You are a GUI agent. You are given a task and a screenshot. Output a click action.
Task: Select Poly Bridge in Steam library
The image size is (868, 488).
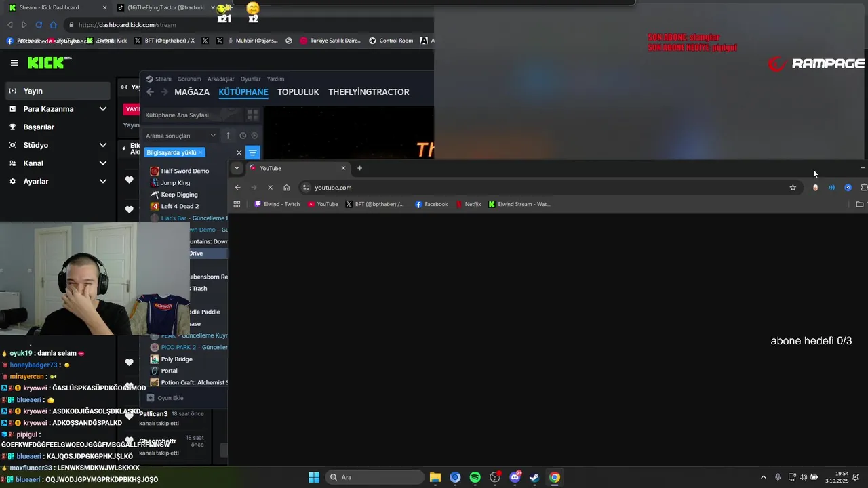tap(176, 359)
